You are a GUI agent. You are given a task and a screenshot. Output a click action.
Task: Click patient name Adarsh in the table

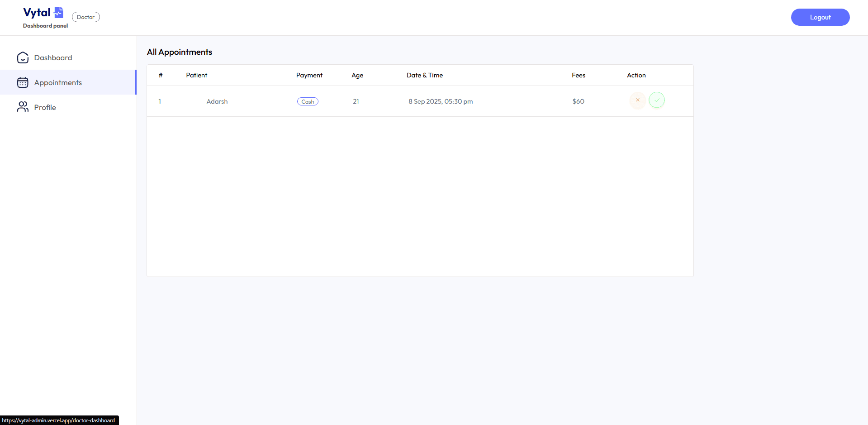pyautogui.click(x=217, y=101)
